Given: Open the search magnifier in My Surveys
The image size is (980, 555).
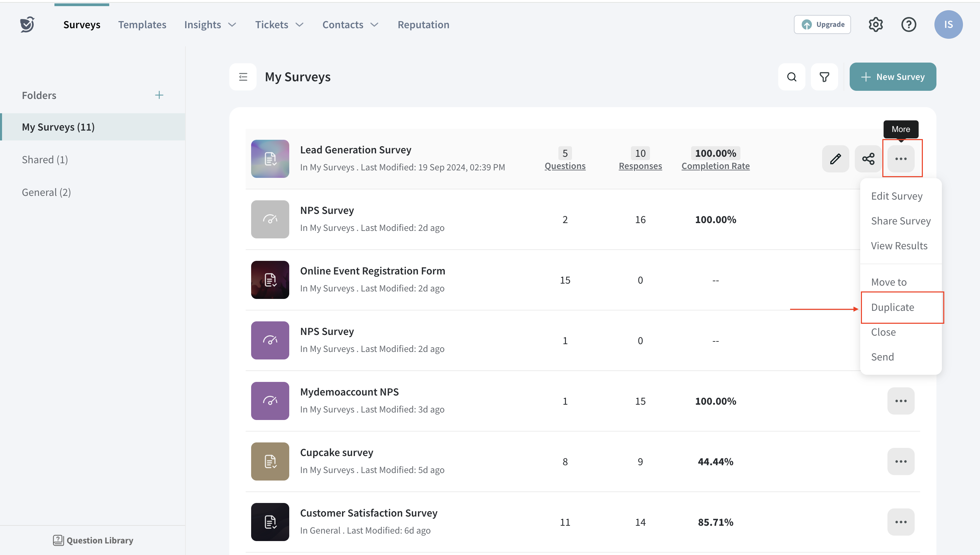Looking at the screenshot, I should tap(791, 77).
